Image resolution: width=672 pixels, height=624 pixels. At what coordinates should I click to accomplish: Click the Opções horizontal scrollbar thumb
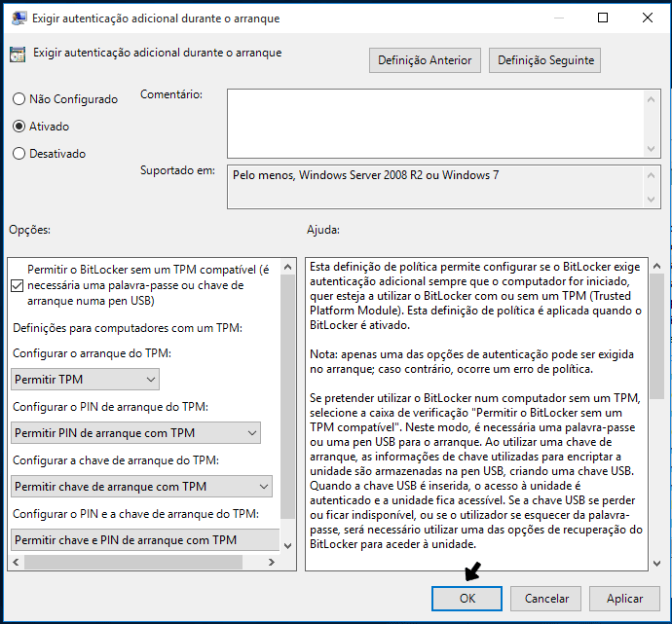[133, 562]
